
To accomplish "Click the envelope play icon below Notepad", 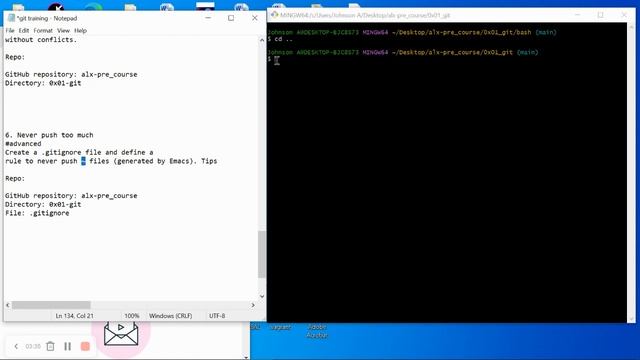I will pos(121,333).
